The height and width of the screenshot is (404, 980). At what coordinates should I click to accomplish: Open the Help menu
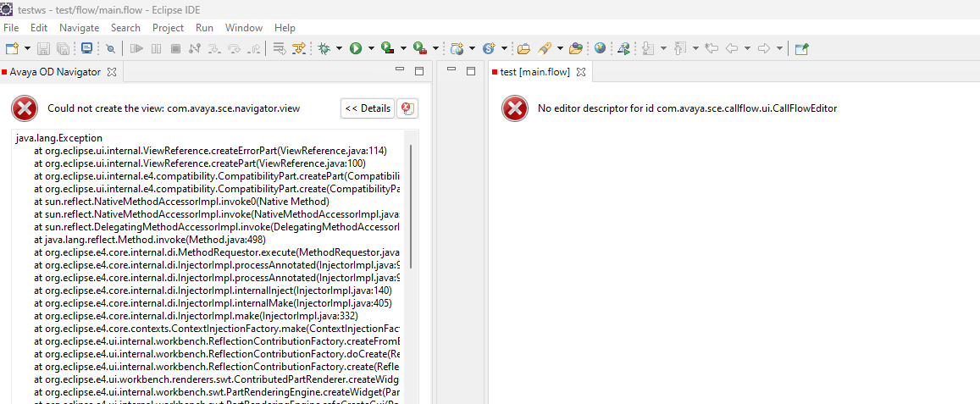285,27
